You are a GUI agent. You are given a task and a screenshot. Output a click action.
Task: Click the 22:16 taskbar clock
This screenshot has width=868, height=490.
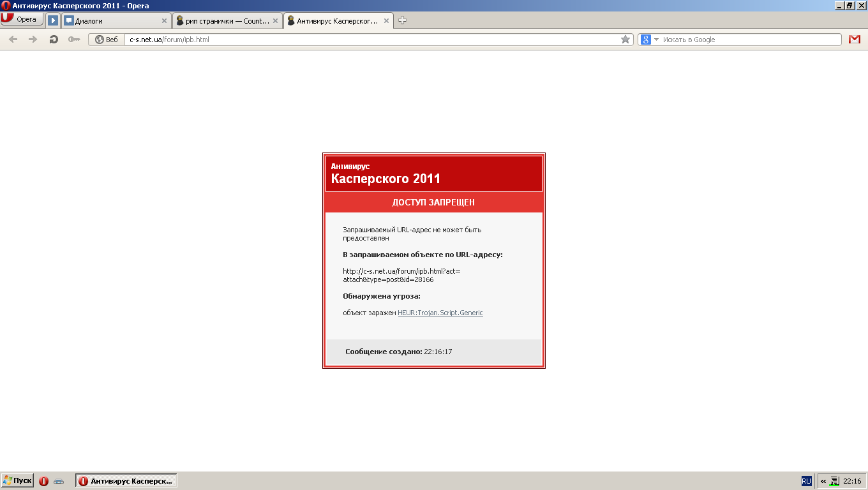[852, 481]
